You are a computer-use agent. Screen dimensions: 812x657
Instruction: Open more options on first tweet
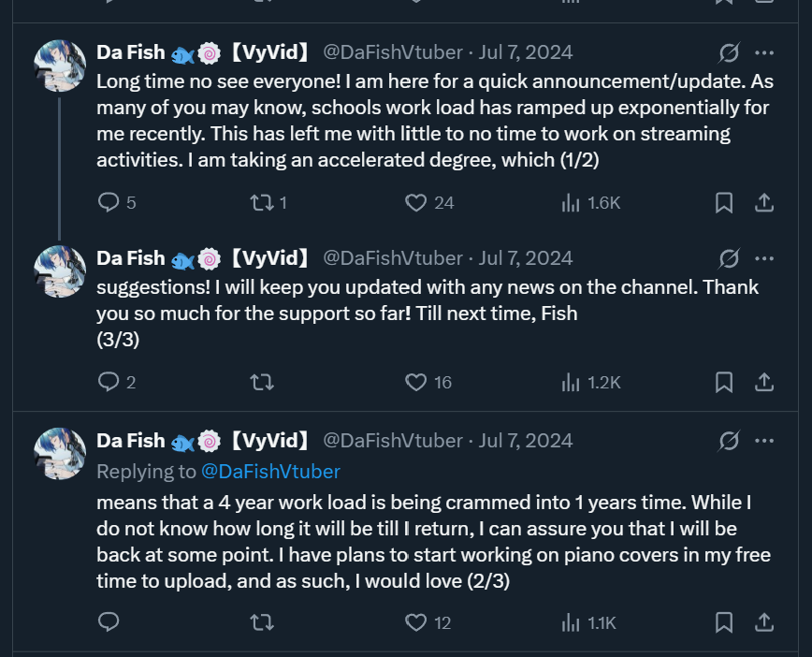pos(764,52)
